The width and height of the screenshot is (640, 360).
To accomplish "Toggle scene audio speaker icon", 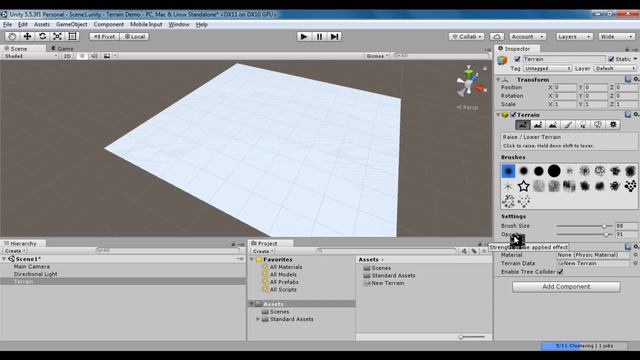I will pyautogui.click(x=94, y=56).
